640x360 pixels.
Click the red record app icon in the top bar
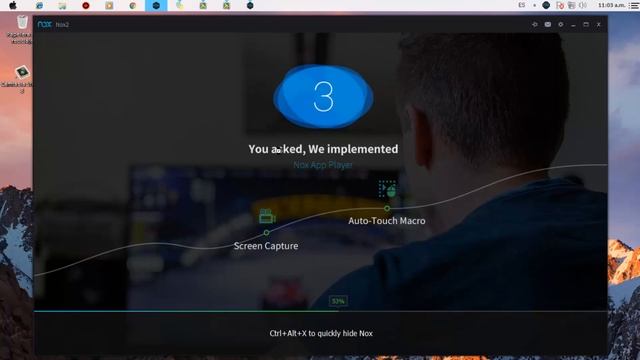tap(86, 5)
